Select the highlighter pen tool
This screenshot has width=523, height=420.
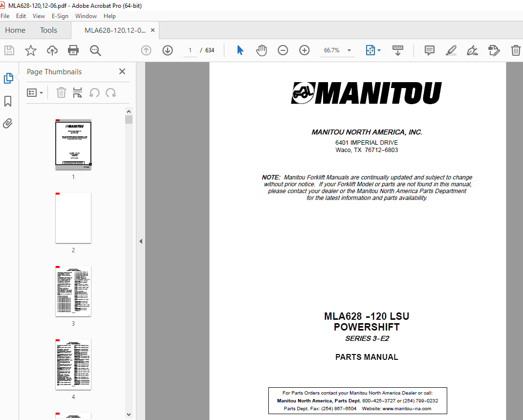[x=451, y=50]
